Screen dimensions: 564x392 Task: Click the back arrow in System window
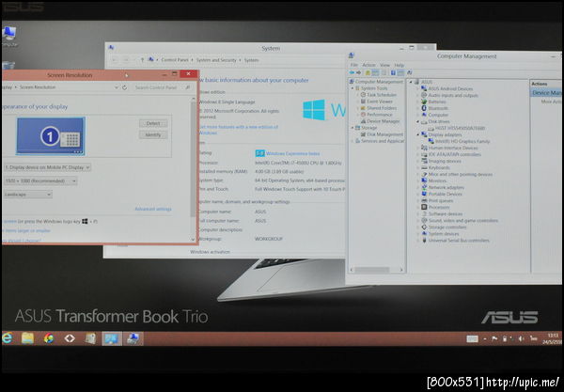point(115,60)
